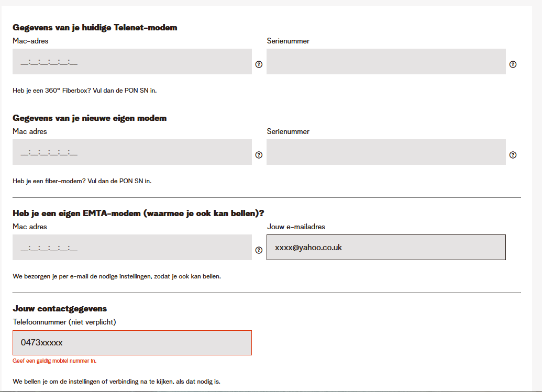
Task: Select Mac adres field for new own modem
Action: (132, 152)
